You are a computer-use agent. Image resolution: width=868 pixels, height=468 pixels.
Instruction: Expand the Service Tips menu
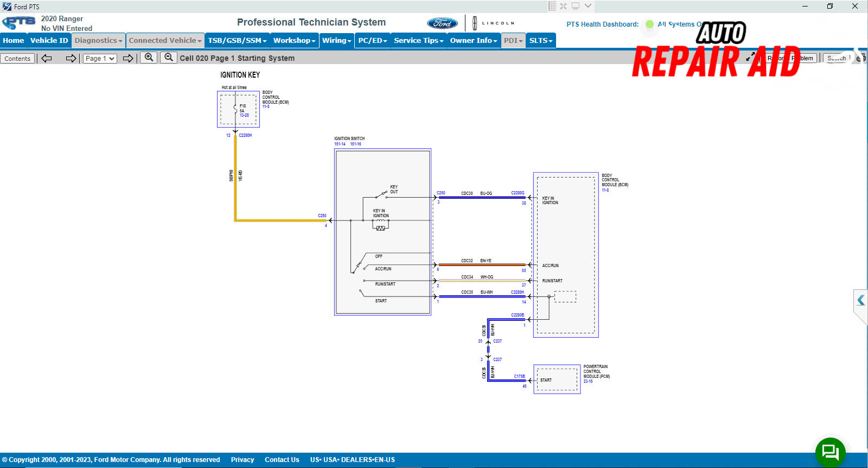tap(418, 40)
